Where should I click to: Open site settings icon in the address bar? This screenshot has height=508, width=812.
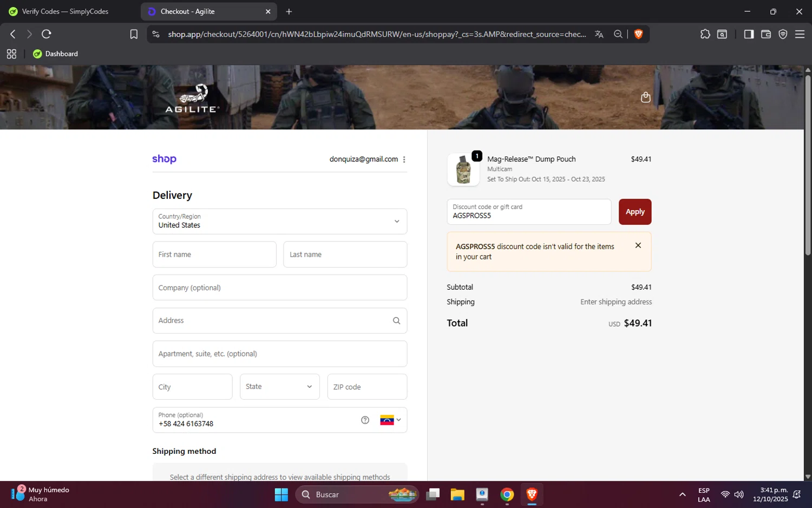point(156,34)
